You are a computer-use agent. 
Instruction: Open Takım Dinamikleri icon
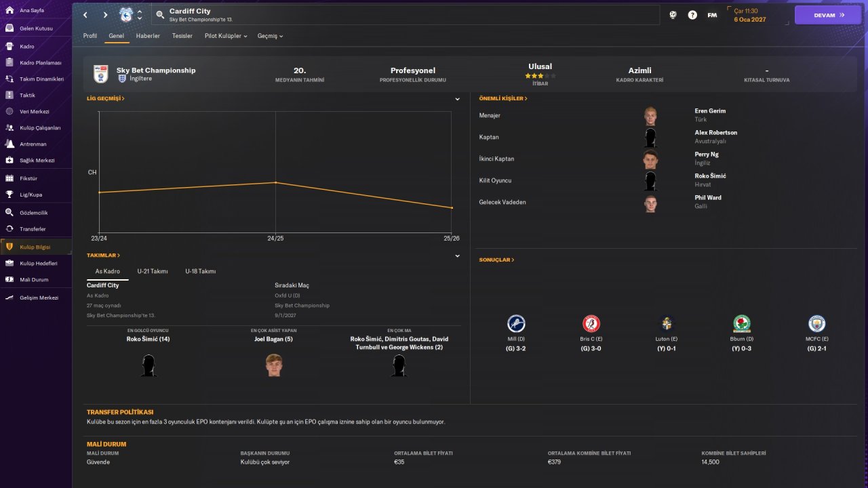tap(9, 79)
